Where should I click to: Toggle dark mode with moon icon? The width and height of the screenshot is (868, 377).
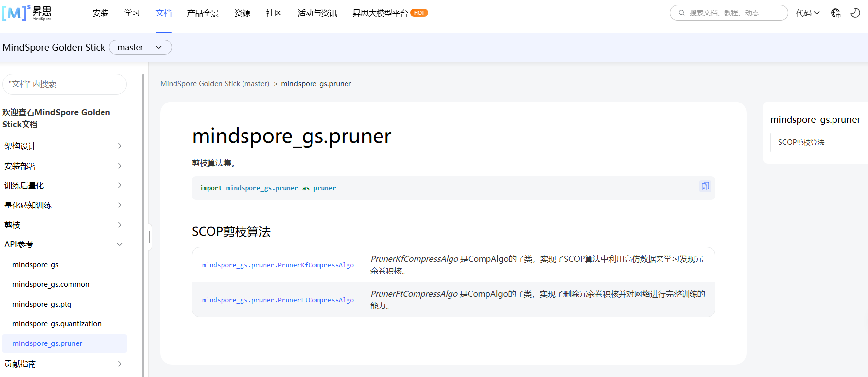pos(855,13)
